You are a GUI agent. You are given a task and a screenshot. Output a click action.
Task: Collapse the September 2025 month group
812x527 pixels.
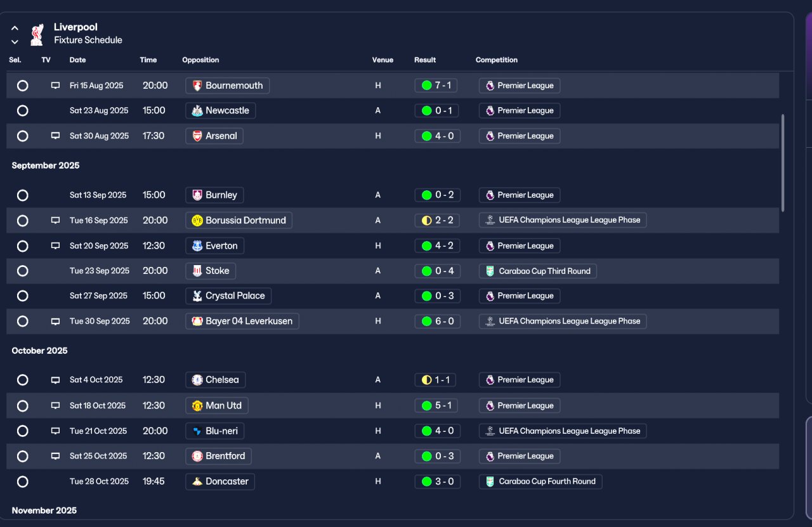coord(46,166)
